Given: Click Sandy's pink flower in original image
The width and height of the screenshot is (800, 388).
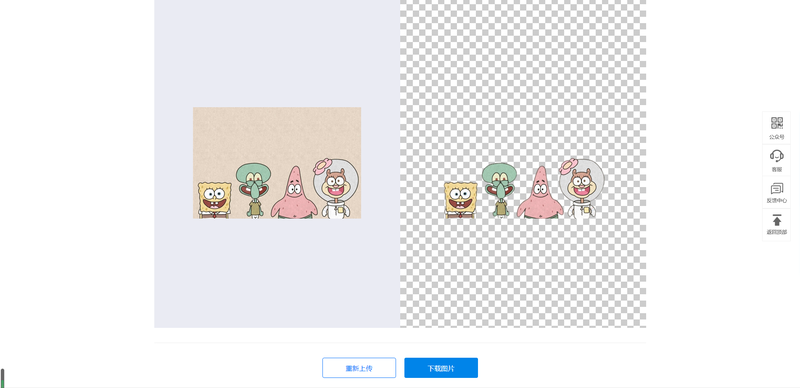Looking at the screenshot, I should click(321, 165).
